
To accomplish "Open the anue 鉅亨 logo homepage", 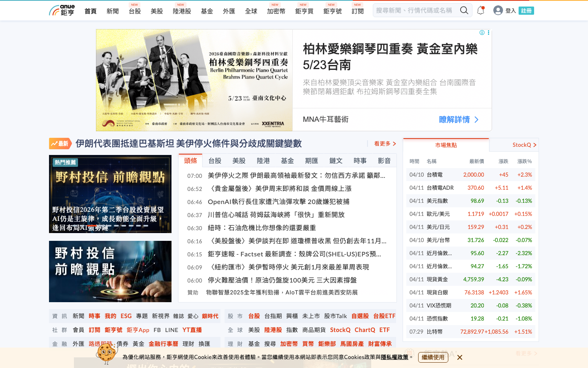I will (x=62, y=10).
